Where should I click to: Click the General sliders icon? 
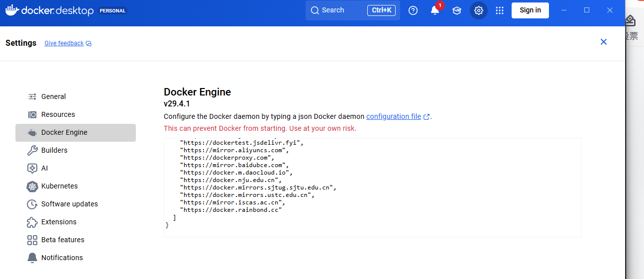[32, 96]
